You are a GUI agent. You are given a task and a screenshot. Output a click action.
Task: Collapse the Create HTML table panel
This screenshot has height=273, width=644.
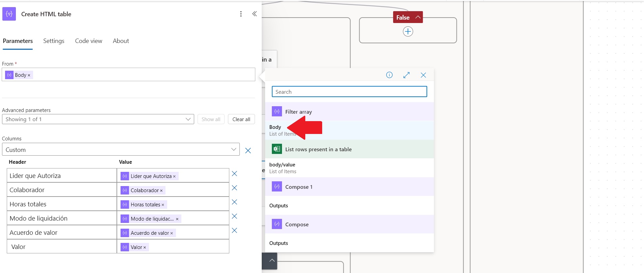254,14
